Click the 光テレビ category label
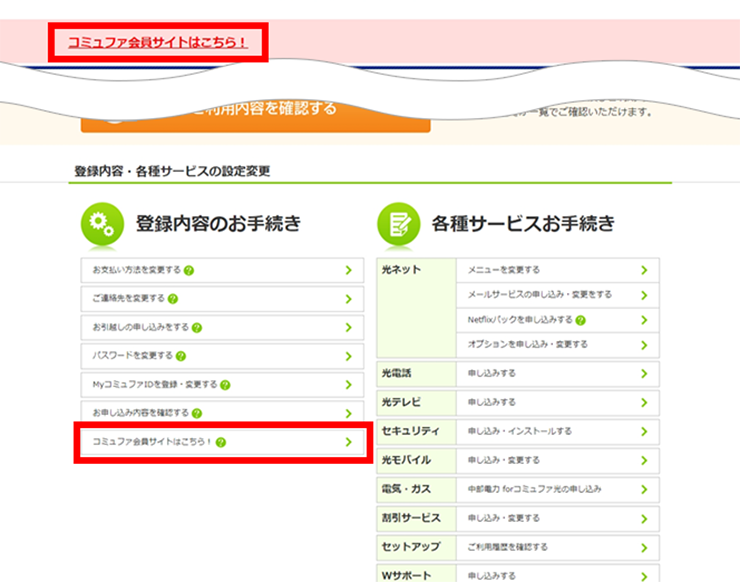 (401, 402)
